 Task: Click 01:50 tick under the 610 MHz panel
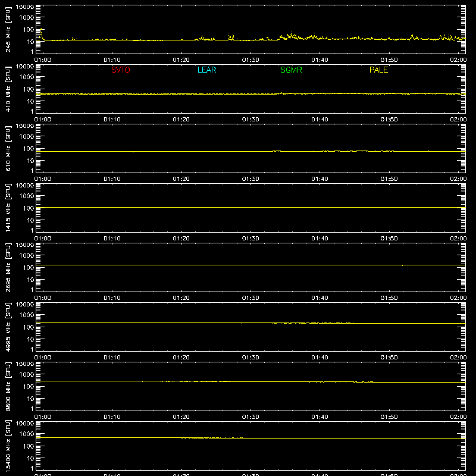(x=389, y=179)
